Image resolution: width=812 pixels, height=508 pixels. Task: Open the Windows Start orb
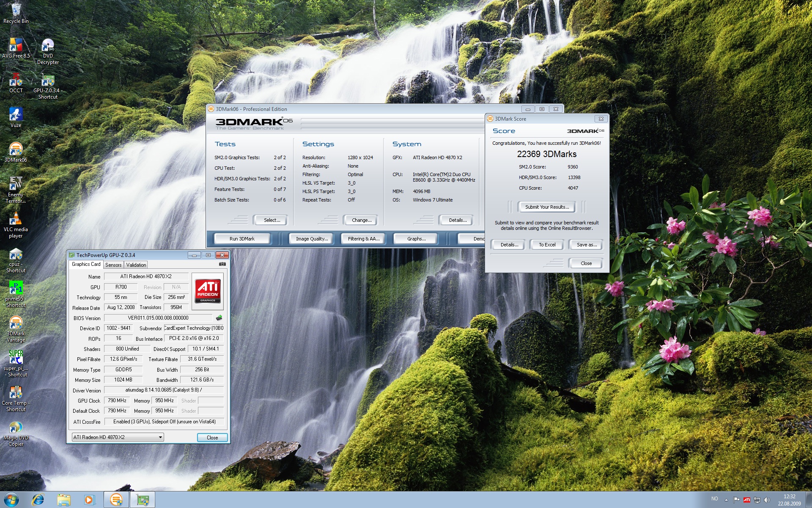(11, 500)
